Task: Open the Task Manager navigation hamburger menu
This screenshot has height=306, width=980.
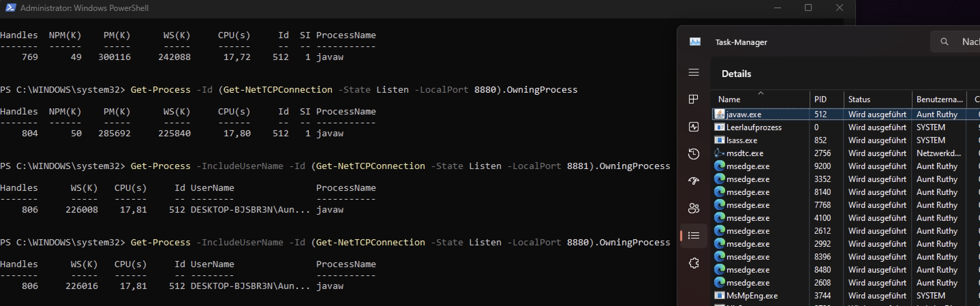Action: [694, 73]
